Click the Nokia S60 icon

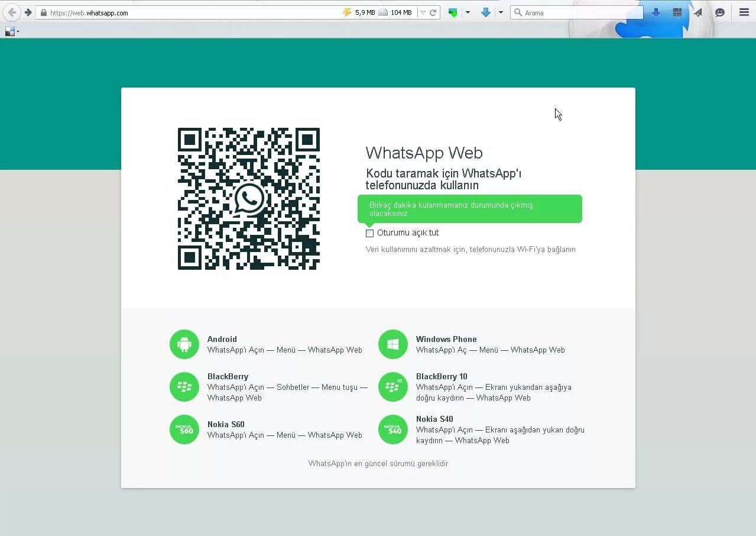tap(184, 430)
